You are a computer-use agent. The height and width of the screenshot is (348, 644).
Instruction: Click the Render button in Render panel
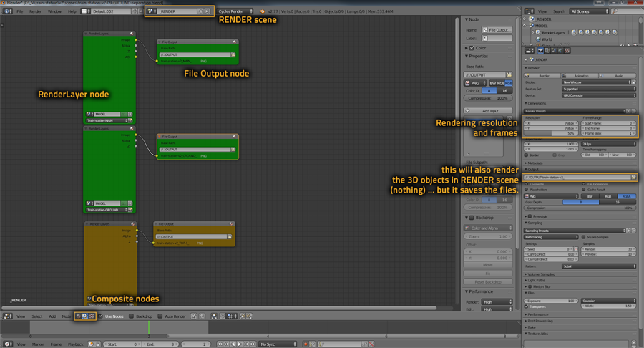point(542,76)
